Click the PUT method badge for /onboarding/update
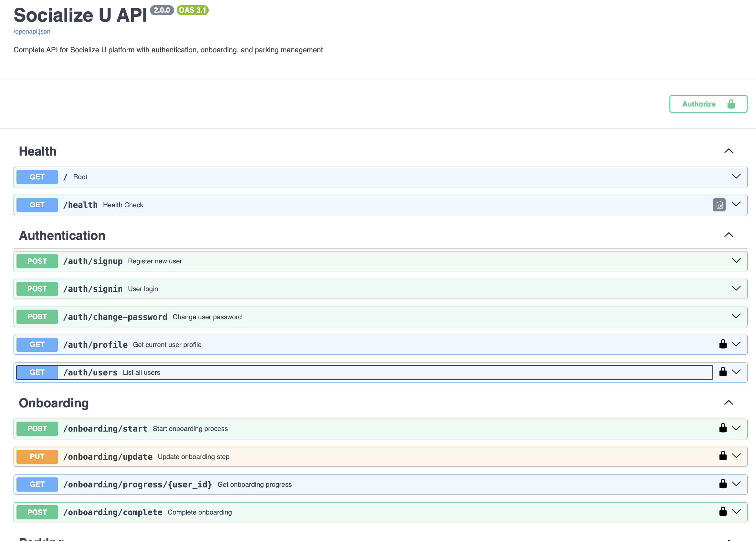Screen dimensions: 756x541 point(37,456)
